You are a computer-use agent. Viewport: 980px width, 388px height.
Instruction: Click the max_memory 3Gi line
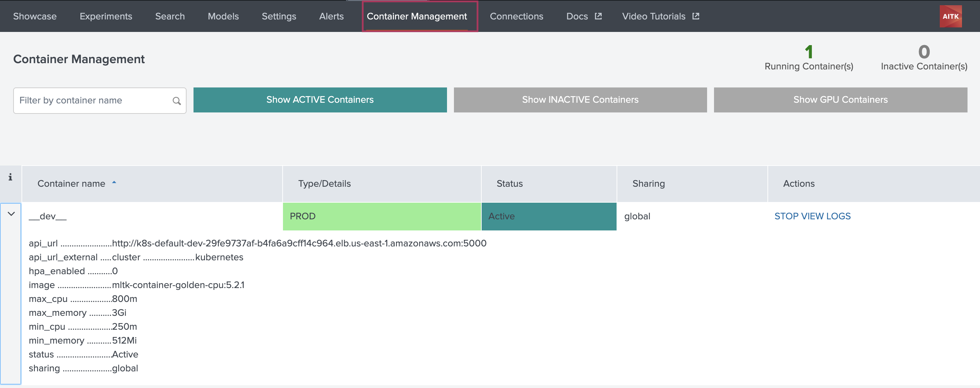(78, 313)
